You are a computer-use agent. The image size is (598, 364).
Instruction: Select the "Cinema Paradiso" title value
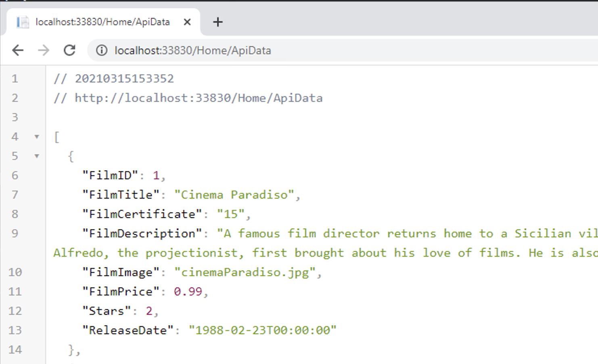coord(236,195)
